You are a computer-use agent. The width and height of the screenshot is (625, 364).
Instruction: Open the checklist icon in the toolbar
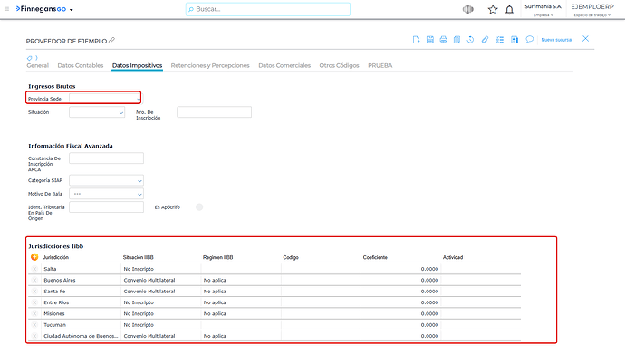[x=500, y=40]
